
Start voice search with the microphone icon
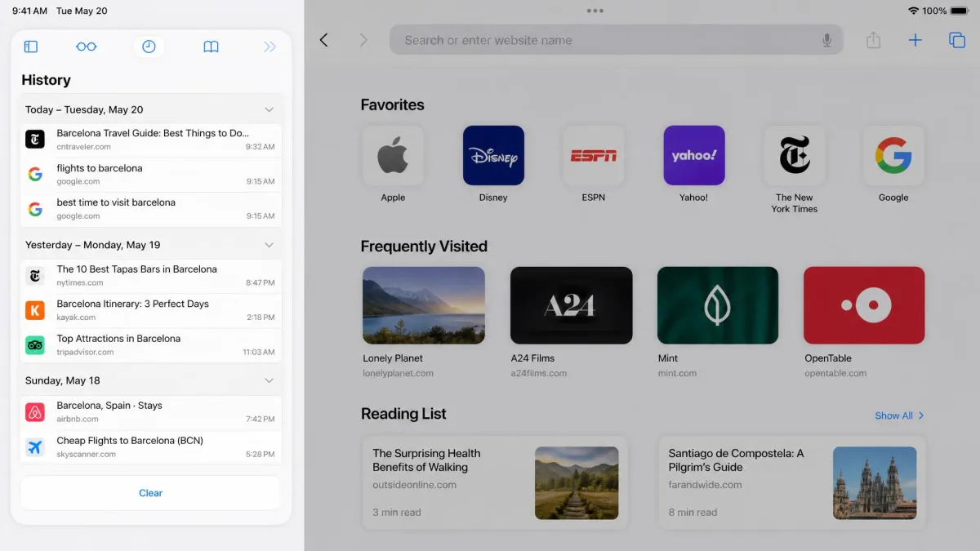coord(826,40)
